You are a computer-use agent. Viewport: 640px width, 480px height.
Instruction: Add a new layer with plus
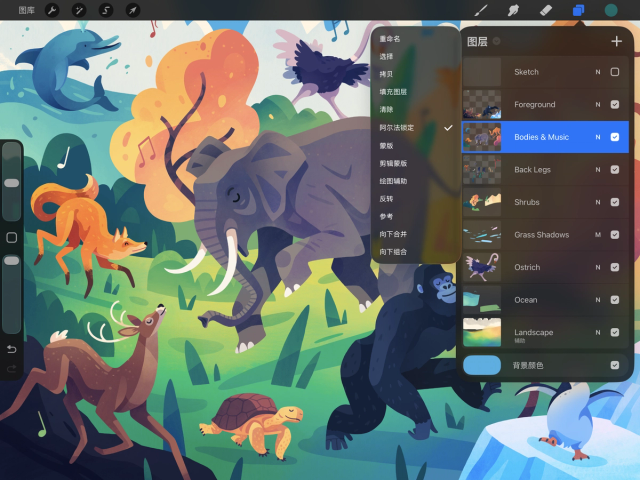point(616,41)
